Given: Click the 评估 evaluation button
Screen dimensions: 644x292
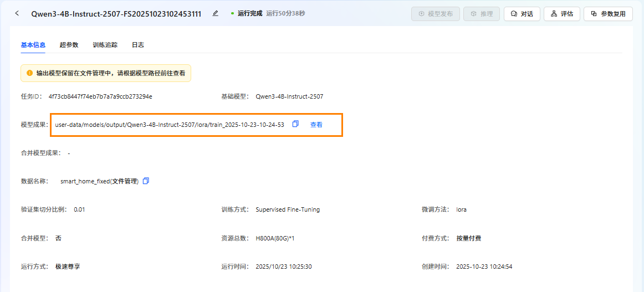Looking at the screenshot, I should (x=561, y=14).
